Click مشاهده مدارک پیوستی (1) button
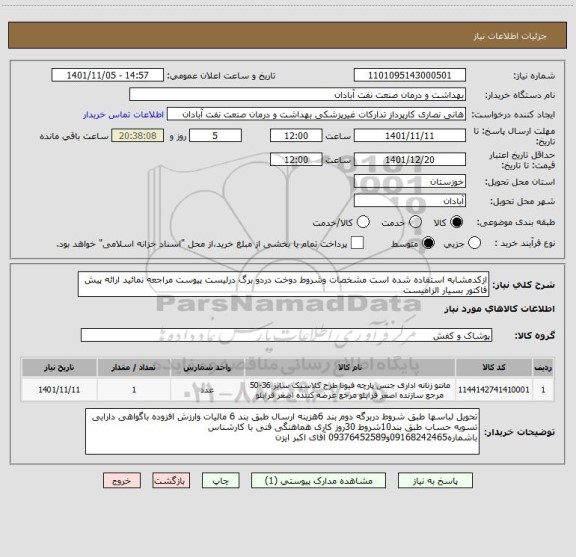 pyautogui.click(x=318, y=481)
